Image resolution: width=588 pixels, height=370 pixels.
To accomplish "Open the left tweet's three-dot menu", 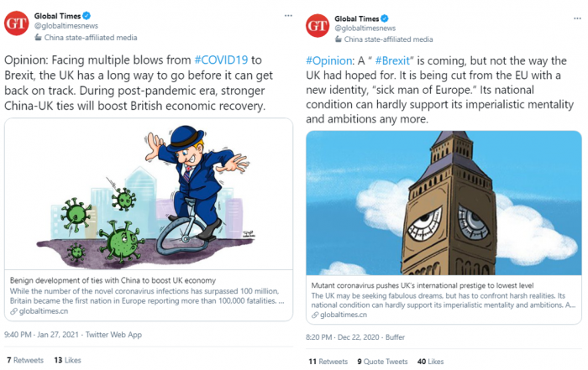I will coord(288,16).
